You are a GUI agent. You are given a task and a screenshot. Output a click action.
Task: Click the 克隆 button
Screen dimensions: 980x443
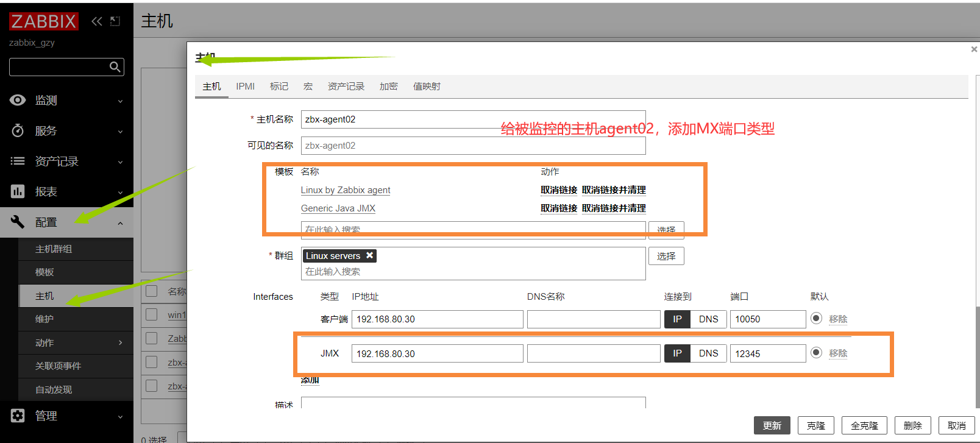pyautogui.click(x=816, y=425)
